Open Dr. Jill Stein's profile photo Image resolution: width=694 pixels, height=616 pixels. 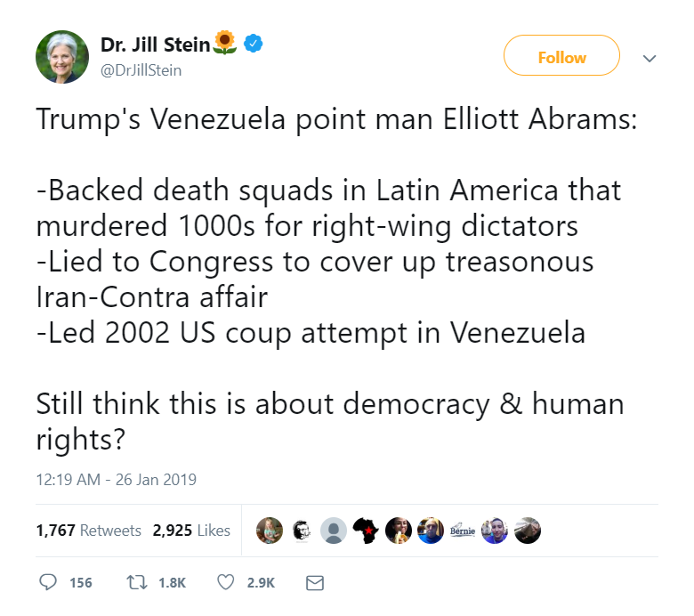coord(62,57)
